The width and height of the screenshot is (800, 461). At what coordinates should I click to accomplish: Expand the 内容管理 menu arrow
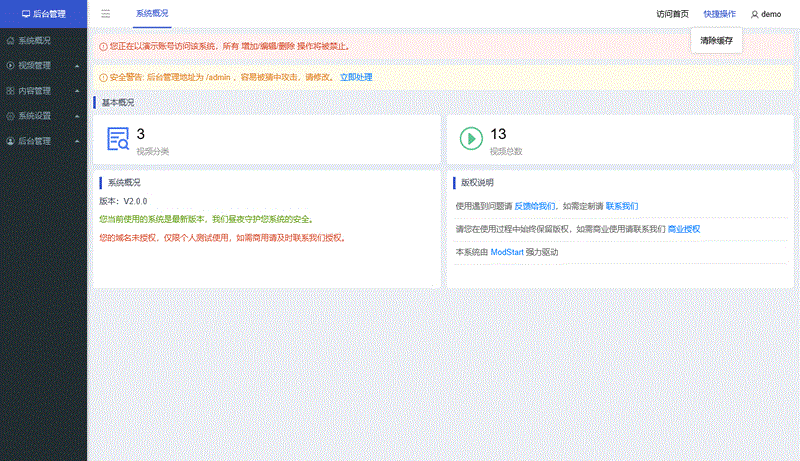point(76,91)
